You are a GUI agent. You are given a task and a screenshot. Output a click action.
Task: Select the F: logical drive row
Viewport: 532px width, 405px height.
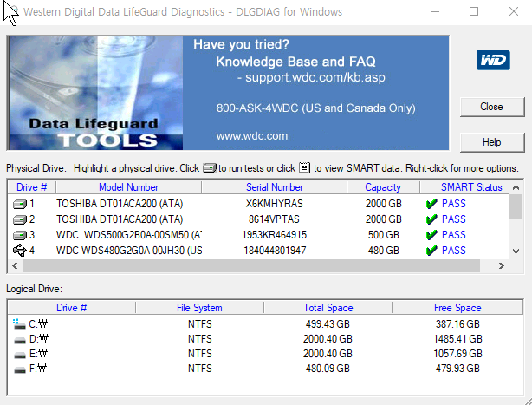[265, 369]
